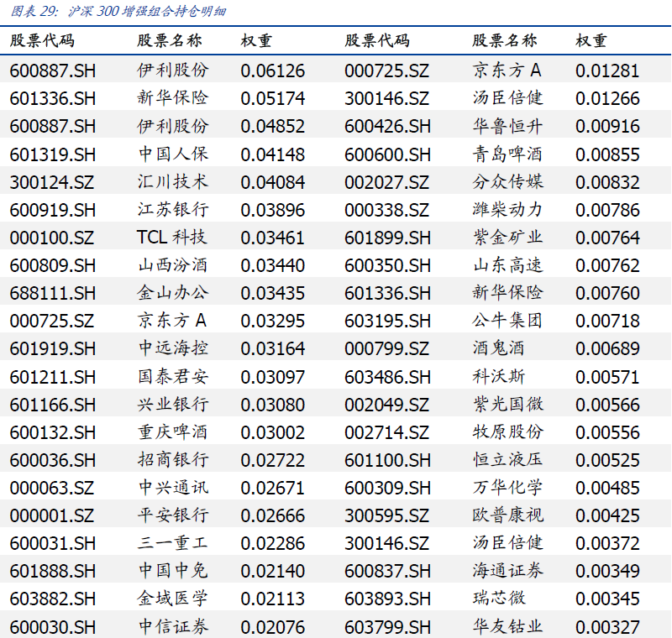Select stock name 三一重工
This screenshot has height=638, width=672.
click(x=173, y=543)
